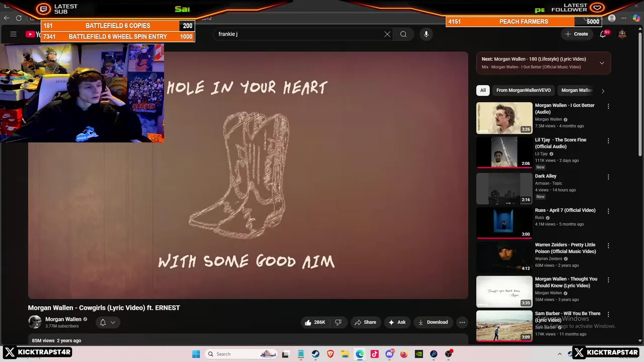Image resolution: width=644 pixels, height=362 pixels.
Task: Open YouTube notifications bell at top right
Action: pos(603,34)
